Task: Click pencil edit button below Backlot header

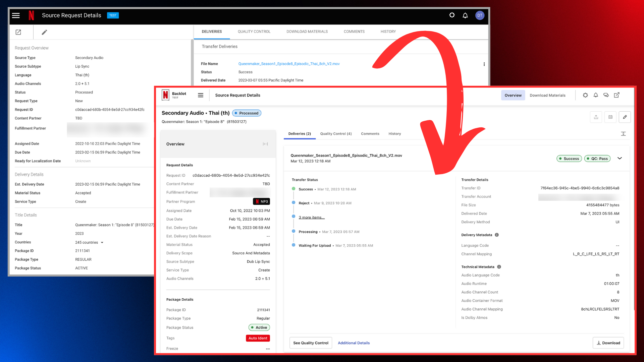Action: click(x=625, y=117)
